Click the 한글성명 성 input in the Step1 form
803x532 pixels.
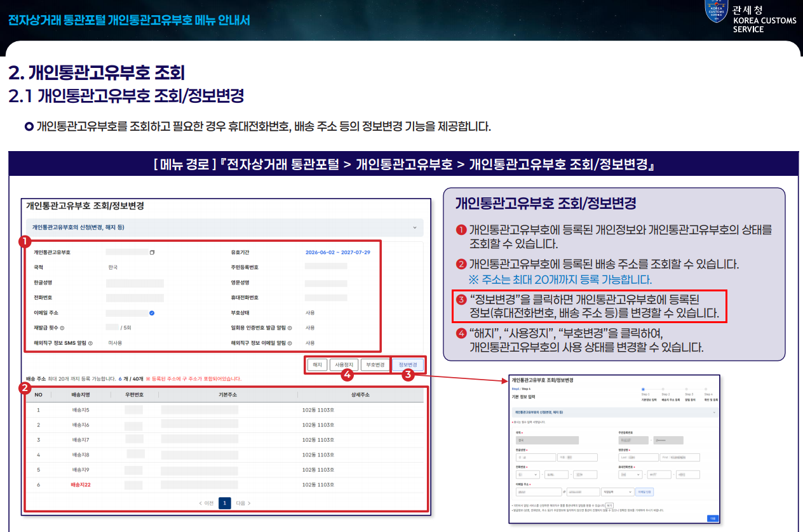tap(536, 457)
